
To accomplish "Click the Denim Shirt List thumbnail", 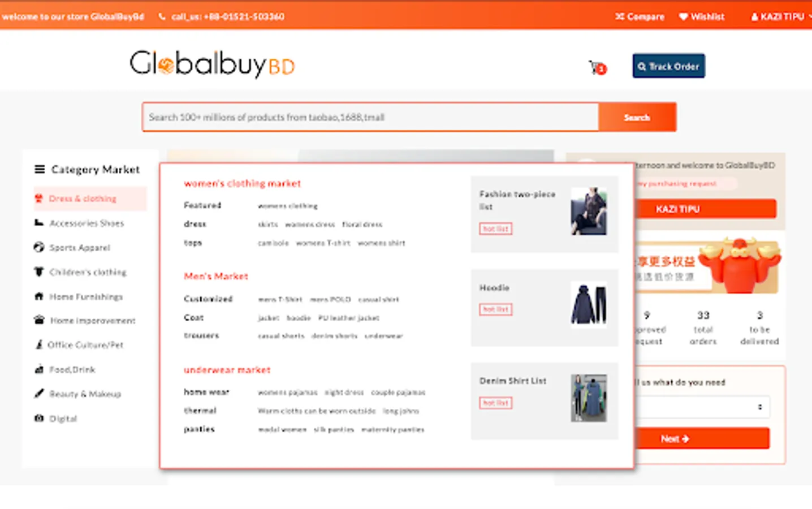I will 589,398.
